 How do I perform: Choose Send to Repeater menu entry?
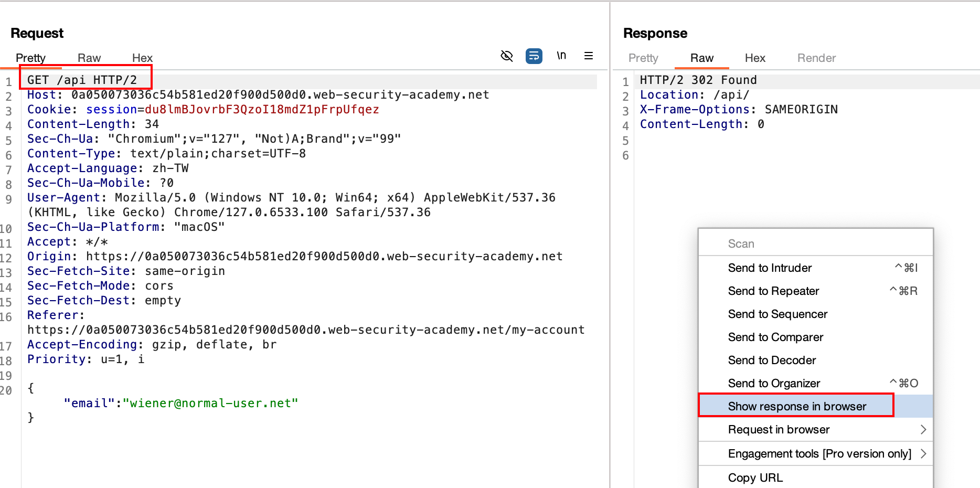(773, 291)
